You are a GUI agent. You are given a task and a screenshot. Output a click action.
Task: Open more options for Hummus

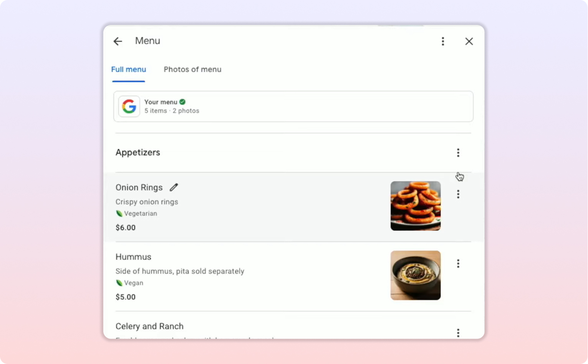(x=458, y=263)
